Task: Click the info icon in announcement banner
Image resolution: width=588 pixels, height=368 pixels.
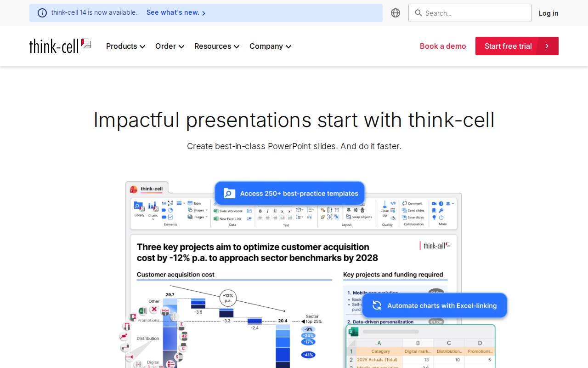Action: [42, 13]
